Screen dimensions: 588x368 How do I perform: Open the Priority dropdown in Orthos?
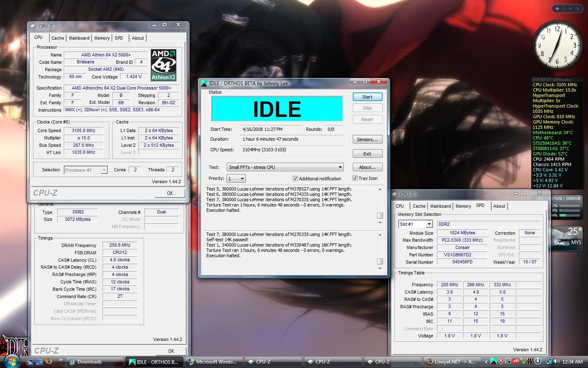(x=236, y=179)
